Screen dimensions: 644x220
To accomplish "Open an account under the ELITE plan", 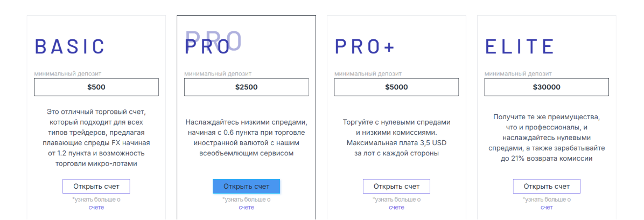I will [x=547, y=187].
